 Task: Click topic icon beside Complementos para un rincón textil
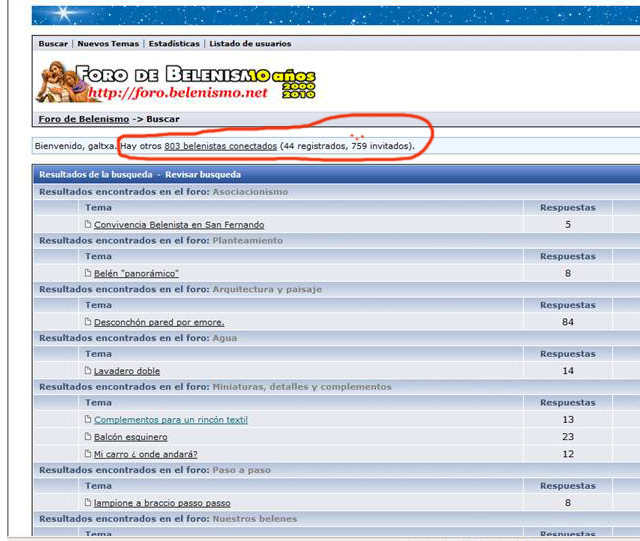[88, 420]
